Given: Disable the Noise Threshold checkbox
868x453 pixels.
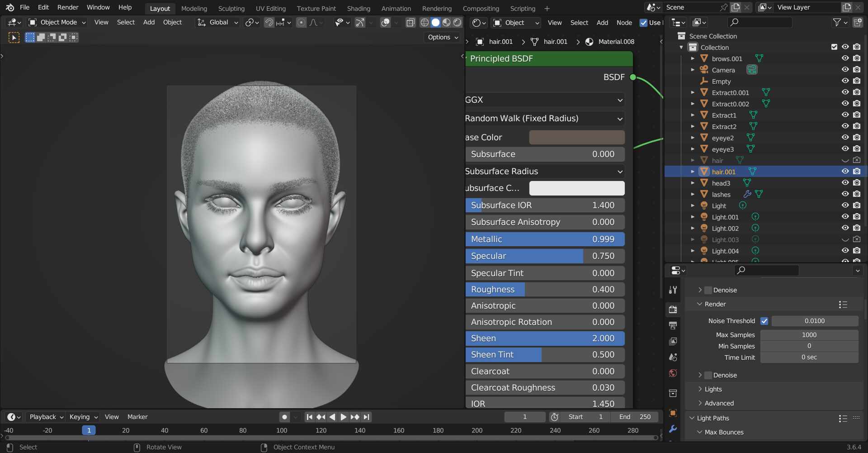Looking at the screenshot, I should pyautogui.click(x=764, y=321).
